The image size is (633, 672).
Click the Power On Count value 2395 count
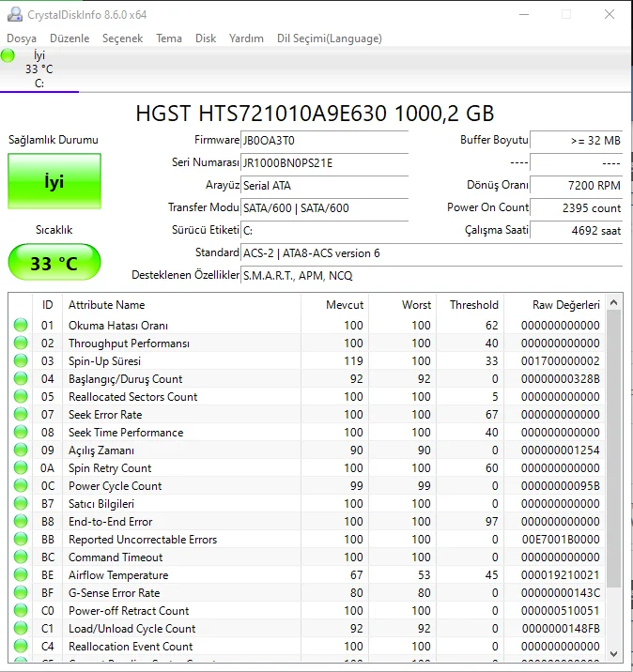pyautogui.click(x=577, y=208)
